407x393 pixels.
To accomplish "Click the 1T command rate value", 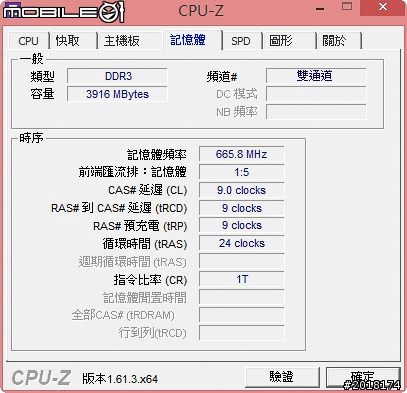I will point(242,279).
